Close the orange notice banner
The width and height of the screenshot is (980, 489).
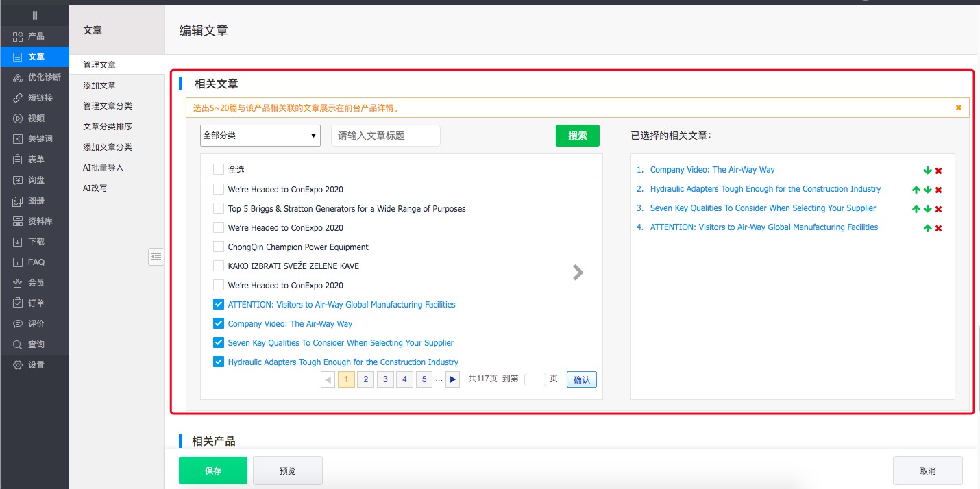[x=958, y=108]
